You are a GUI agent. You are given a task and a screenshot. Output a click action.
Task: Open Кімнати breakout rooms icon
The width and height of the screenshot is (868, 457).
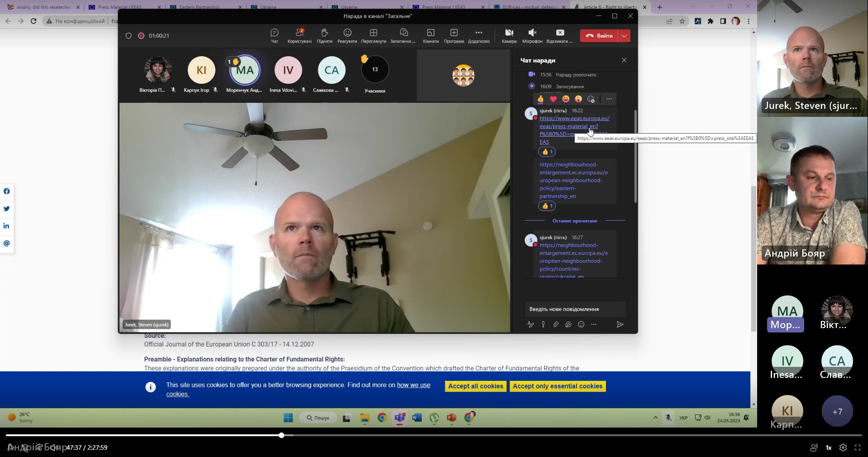pyautogui.click(x=430, y=33)
